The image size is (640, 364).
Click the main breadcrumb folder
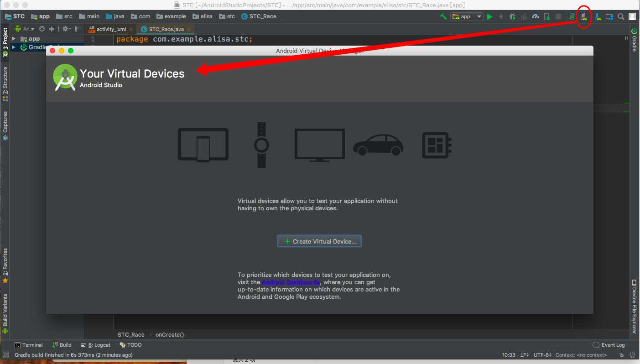pos(89,16)
